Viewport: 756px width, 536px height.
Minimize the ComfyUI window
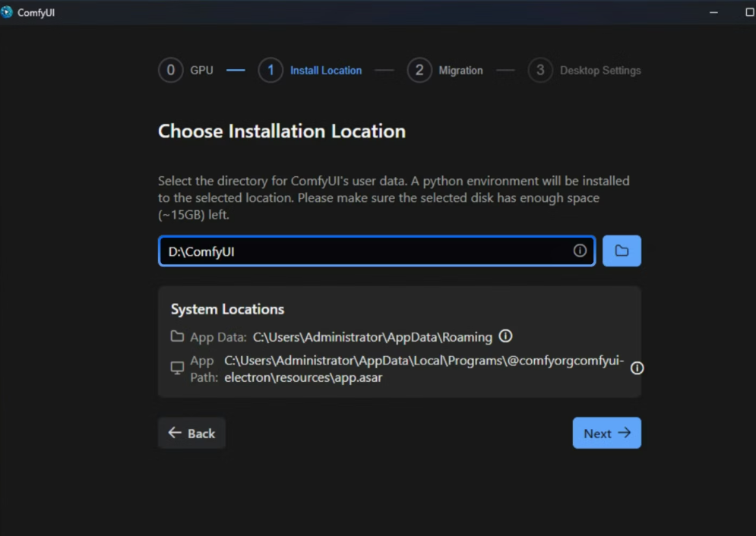(x=714, y=12)
